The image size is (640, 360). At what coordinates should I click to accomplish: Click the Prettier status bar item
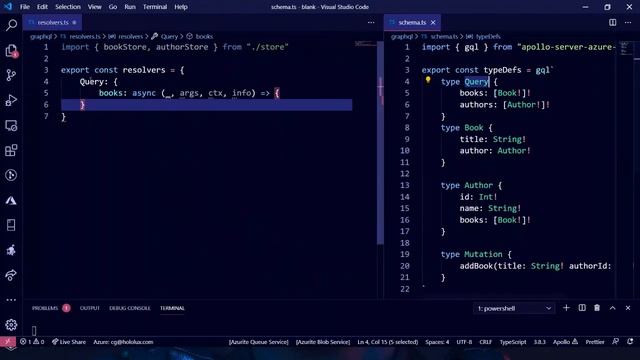click(595, 342)
